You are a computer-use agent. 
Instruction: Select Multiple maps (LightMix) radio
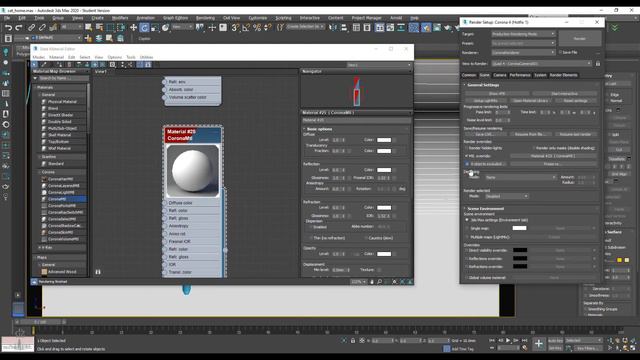(x=467, y=237)
